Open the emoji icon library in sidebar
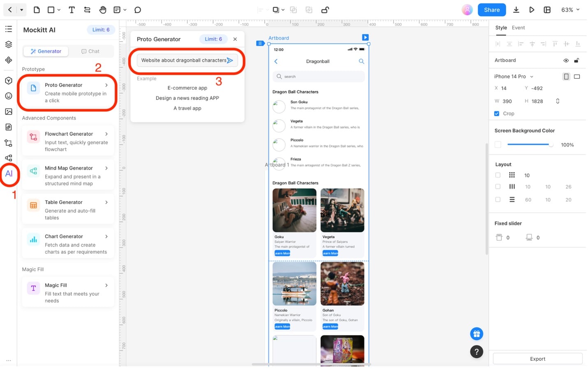 click(x=9, y=96)
